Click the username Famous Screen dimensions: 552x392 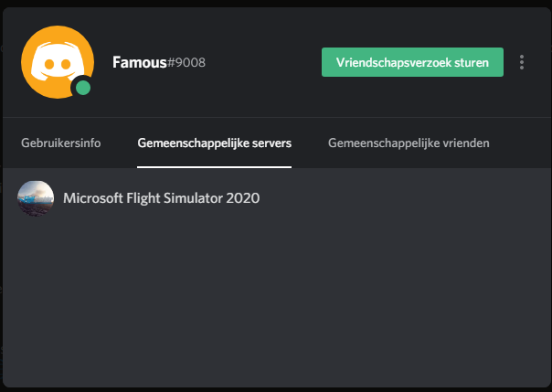(138, 62)
